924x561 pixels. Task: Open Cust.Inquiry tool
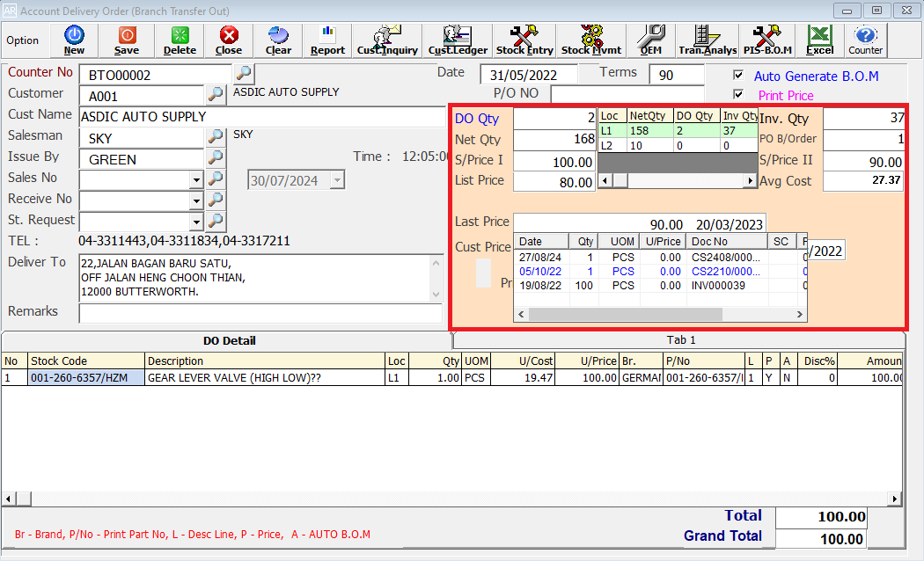click(x=387, y=40)
